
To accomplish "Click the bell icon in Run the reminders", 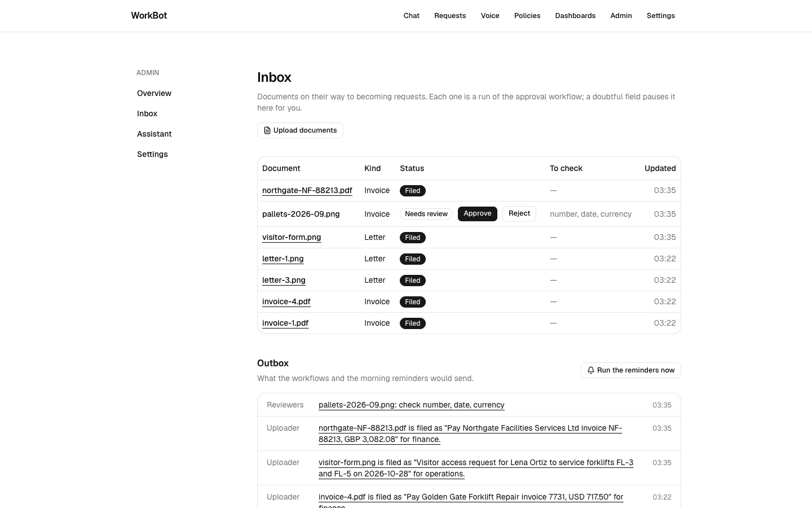I will pyautogui.click(x=591, y=370).
